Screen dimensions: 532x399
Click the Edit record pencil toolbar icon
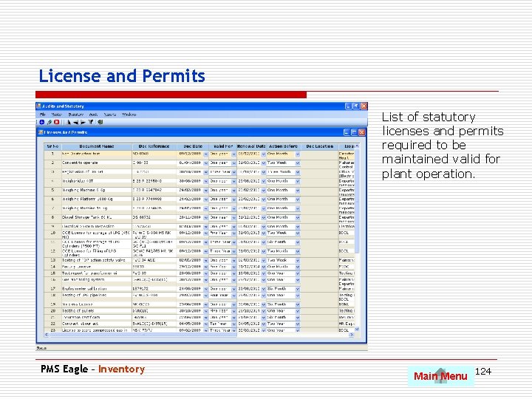(x=50, y=122)
